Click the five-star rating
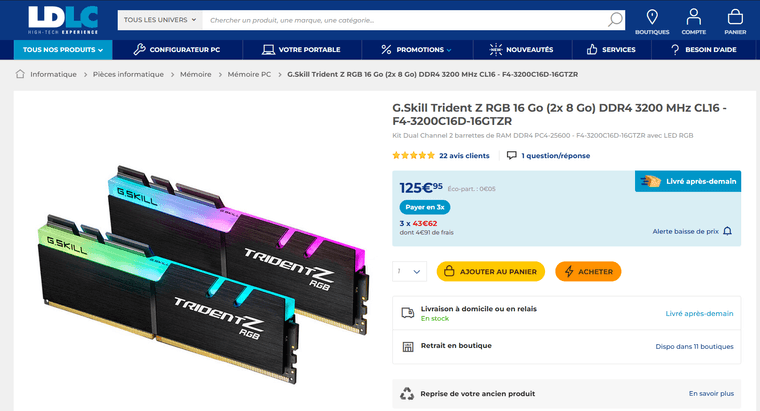760x411 pixels. (x=413, y=156)
